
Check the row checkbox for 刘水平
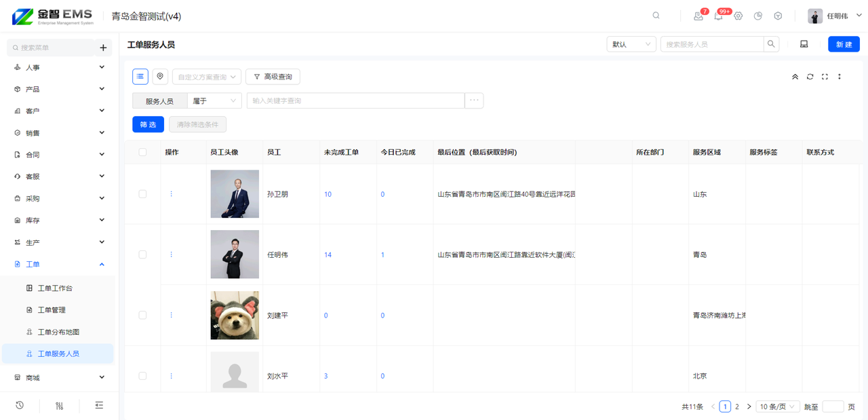142,376
